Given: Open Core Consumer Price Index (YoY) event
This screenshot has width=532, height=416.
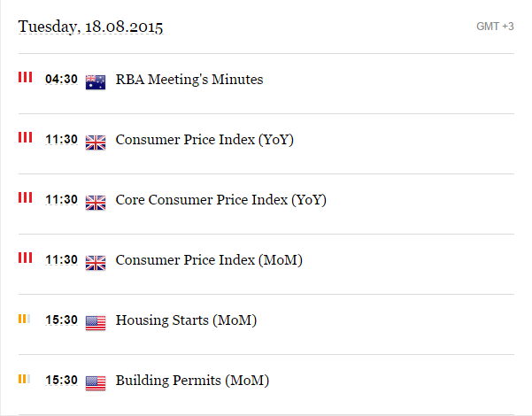Looking at the screenshot, I should 221,200.
